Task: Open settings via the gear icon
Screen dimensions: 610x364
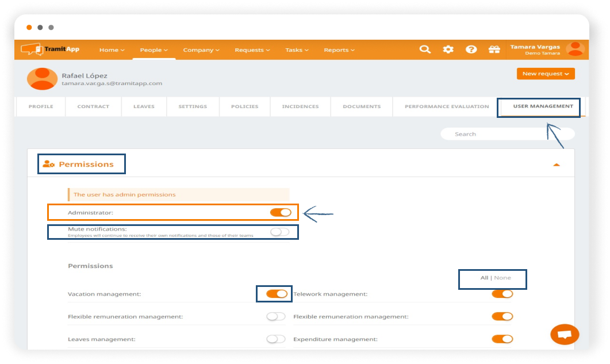Action: (448, 49)
